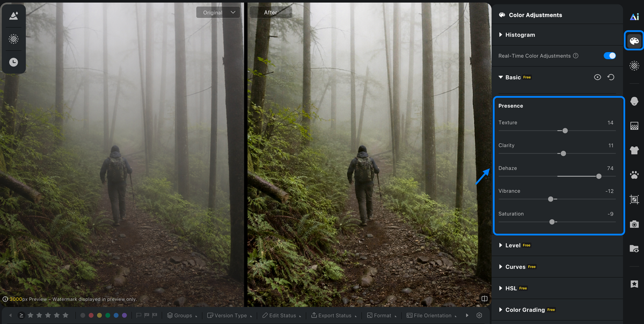Open the history clock icon

point(13,62)
